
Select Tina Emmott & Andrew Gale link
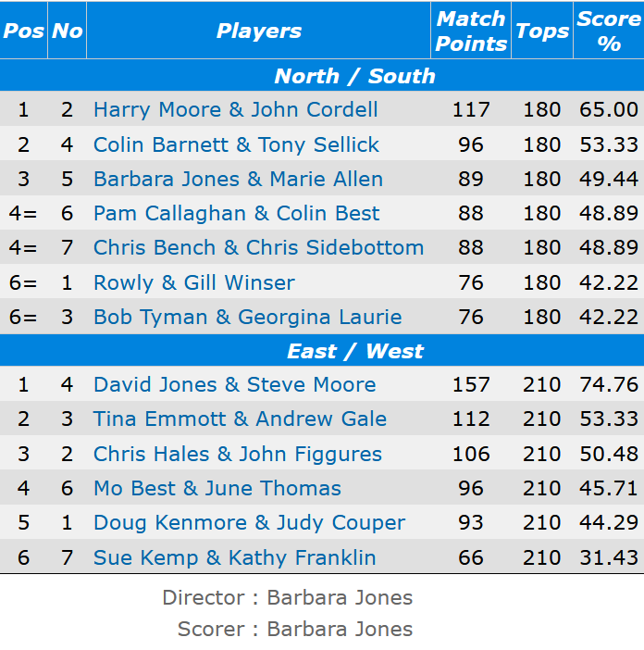click(240, 419)
